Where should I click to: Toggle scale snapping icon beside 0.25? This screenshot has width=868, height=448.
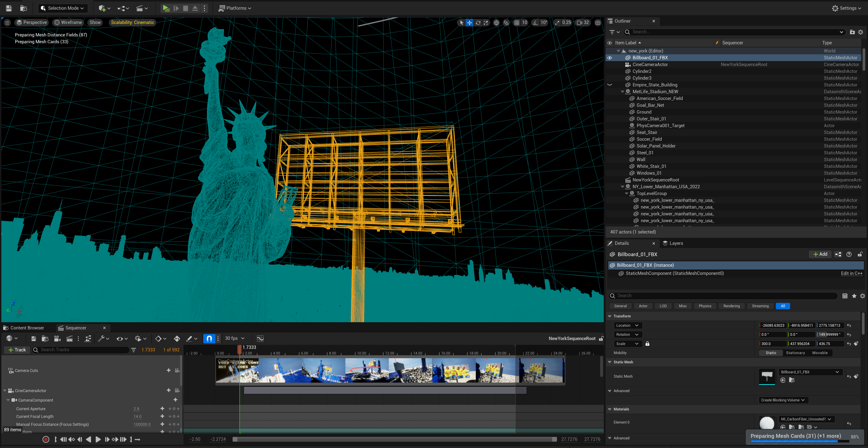pyautogui.click(x=557, y=23)
